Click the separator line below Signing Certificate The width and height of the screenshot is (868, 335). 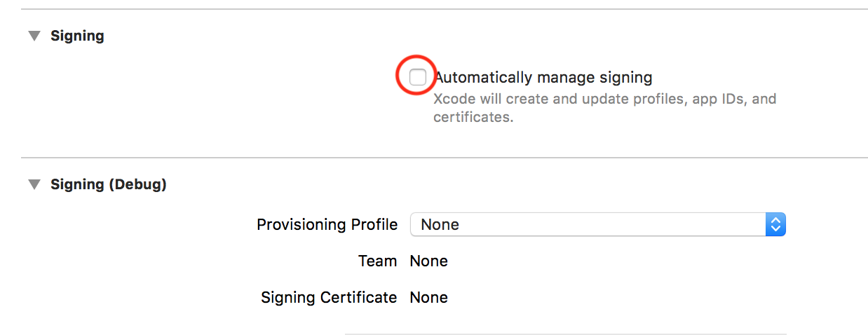(x=565, y=334)
